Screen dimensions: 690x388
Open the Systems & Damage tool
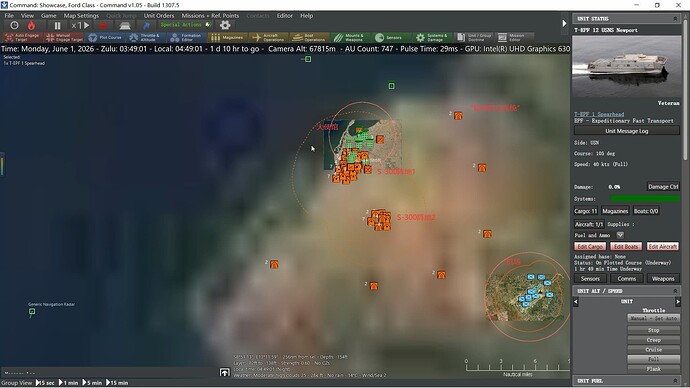(432, 37)
